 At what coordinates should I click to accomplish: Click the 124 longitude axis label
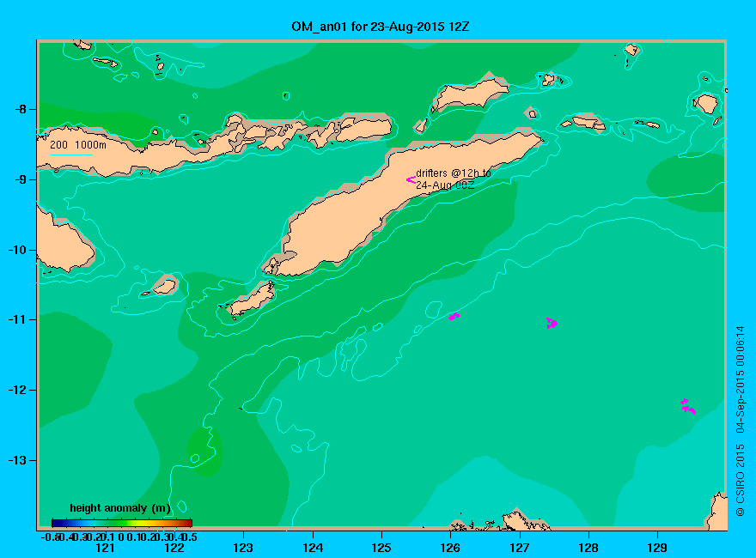pos(313,548)
